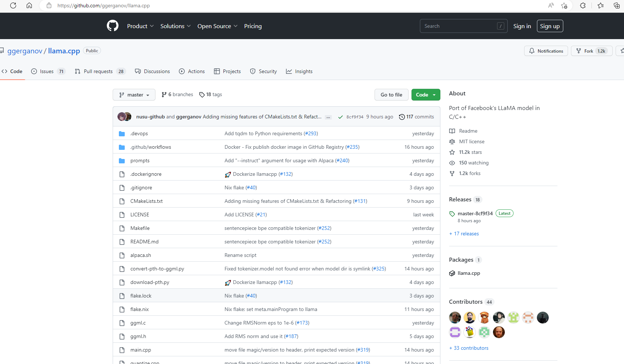Open the + 33 contributors link
This screenshot has height=364, width=624.
(x=469, y=348)
